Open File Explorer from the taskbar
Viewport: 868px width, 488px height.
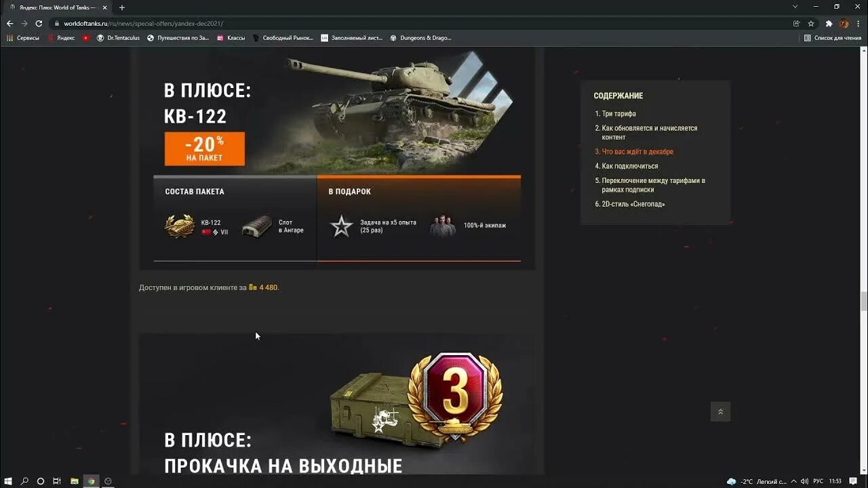click(74, 481)
